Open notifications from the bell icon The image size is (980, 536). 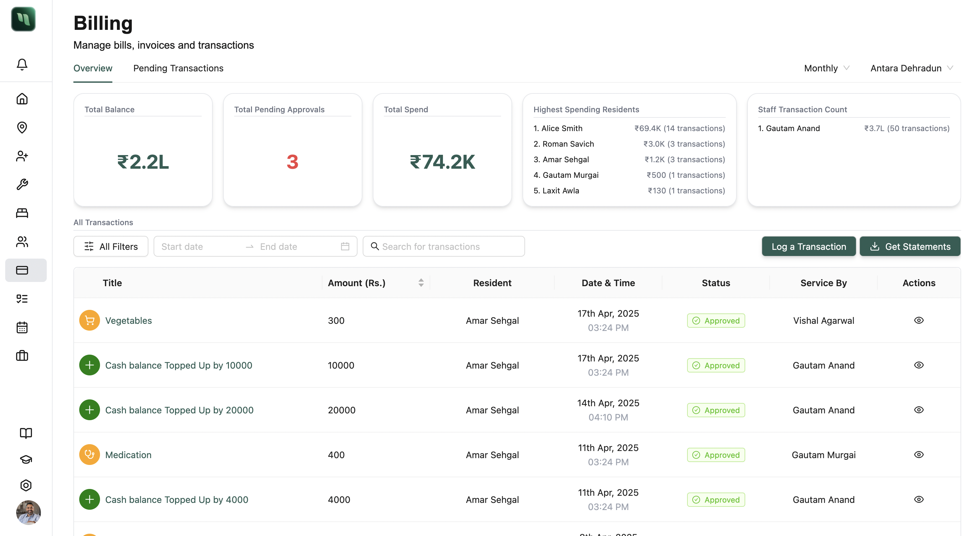(x=22, y=64)
